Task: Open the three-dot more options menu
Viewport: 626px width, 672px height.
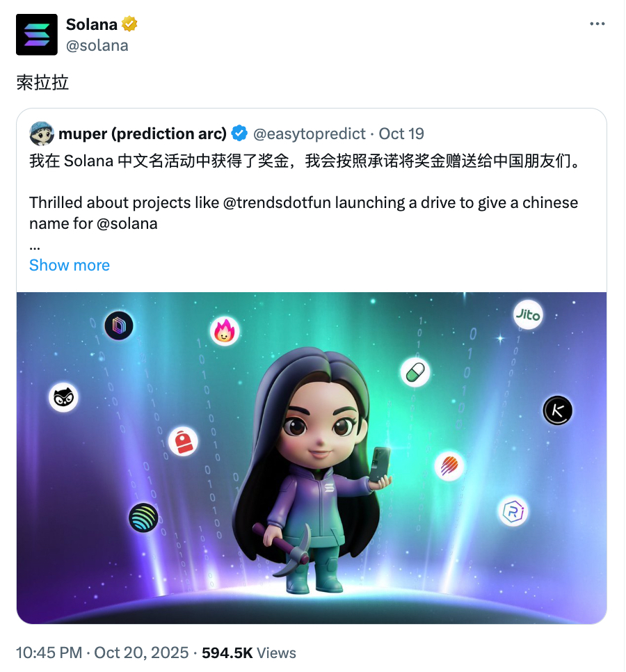Action: tap(597, 24)
